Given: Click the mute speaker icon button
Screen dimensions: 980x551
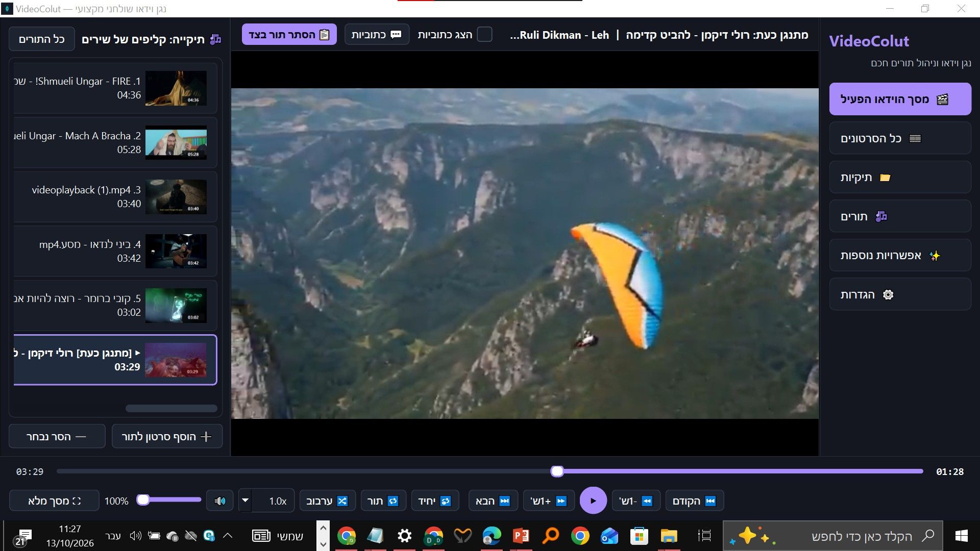Looking at the screenshot, I should 220,501.
